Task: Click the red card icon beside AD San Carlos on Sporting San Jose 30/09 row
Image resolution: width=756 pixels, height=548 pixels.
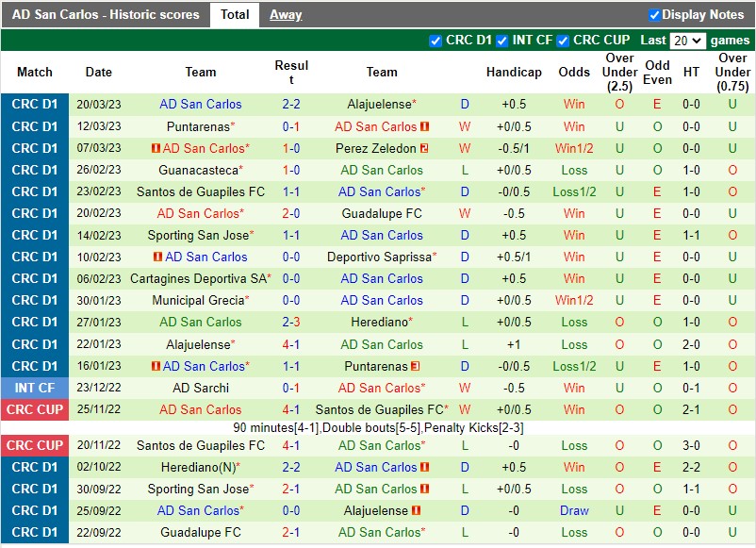Action: coord(425,489)
